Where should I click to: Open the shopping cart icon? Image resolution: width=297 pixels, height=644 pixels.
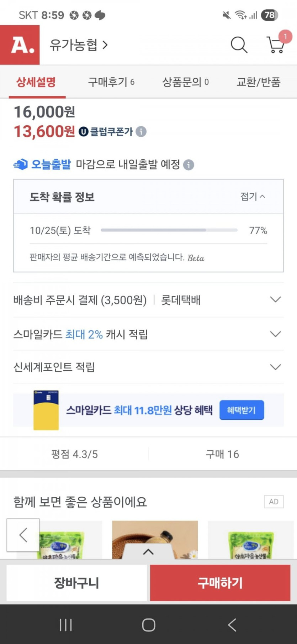[276, 45]
